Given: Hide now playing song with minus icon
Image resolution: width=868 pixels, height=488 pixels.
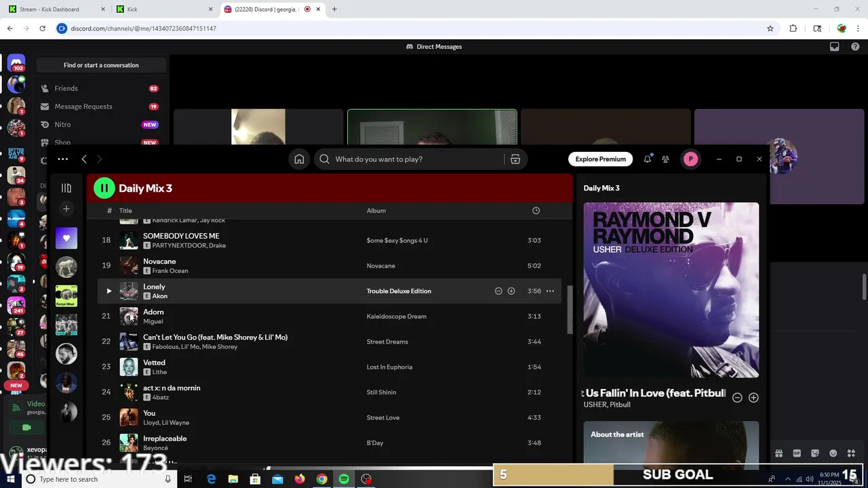Looking at the screenshot, I should pos(737,398).
